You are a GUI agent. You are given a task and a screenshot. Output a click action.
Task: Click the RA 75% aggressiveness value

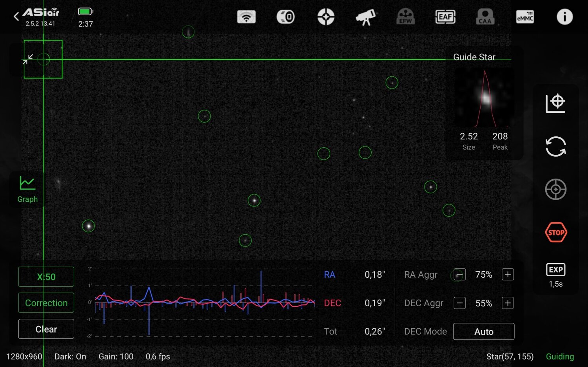tap(484, 275)
